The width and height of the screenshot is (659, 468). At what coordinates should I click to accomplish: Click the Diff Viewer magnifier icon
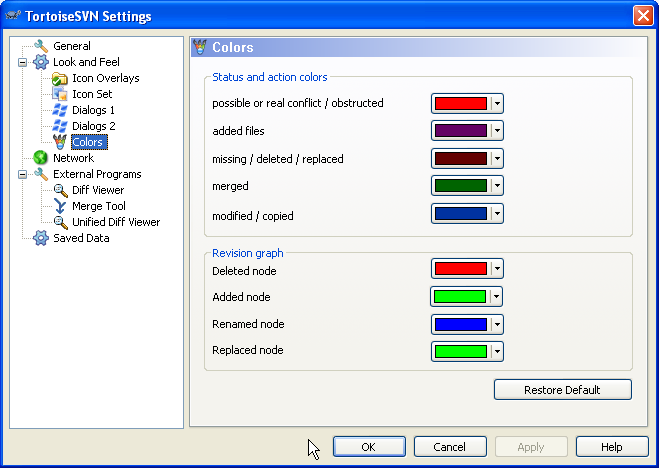(x=60, y=190)
